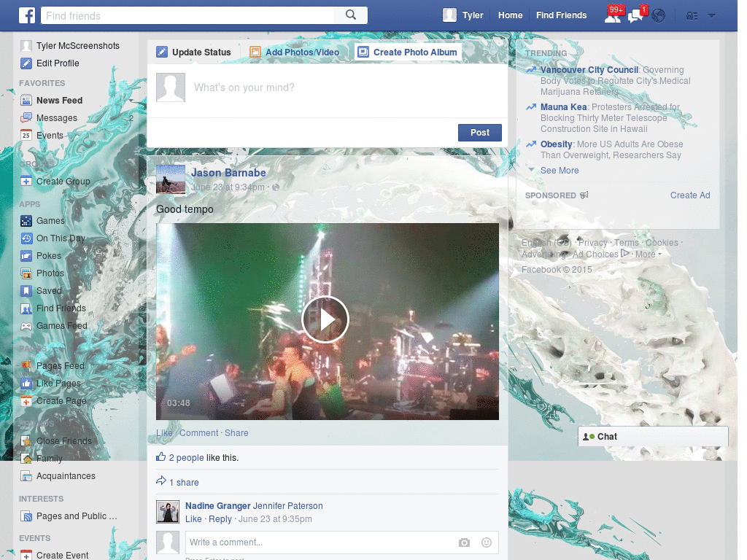The width and height of the screenshot is (747, 560).
Task: Click On This Day clock icon
Action: click(x=26, y=238)
